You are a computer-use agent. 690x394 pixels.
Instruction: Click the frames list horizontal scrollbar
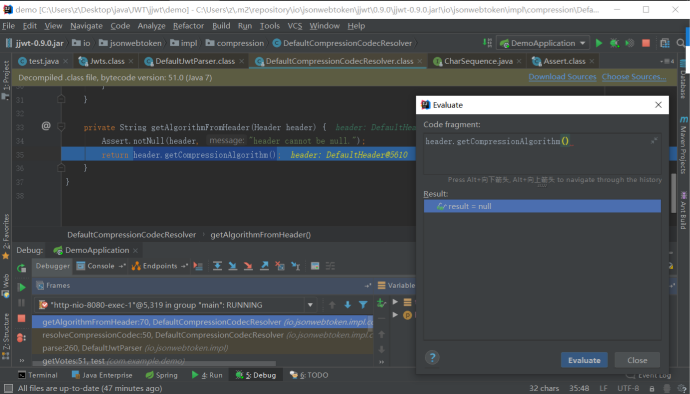(154, 364)
